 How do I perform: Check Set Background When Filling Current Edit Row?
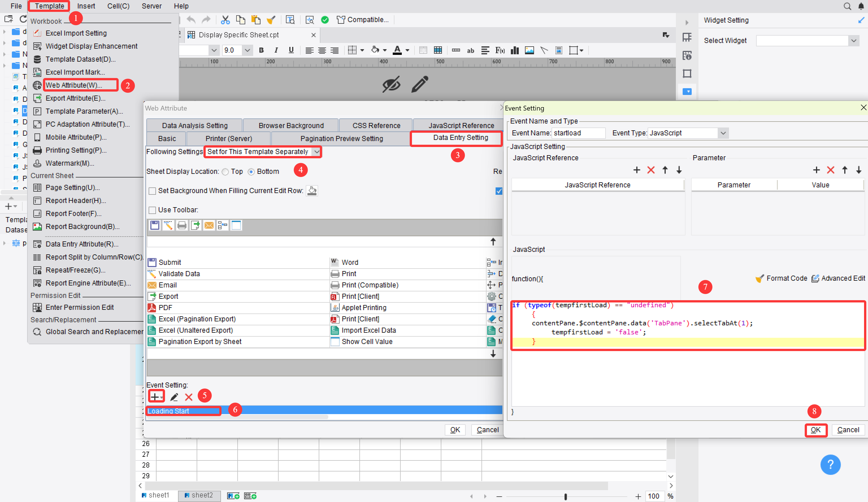(x=152, y=191)
